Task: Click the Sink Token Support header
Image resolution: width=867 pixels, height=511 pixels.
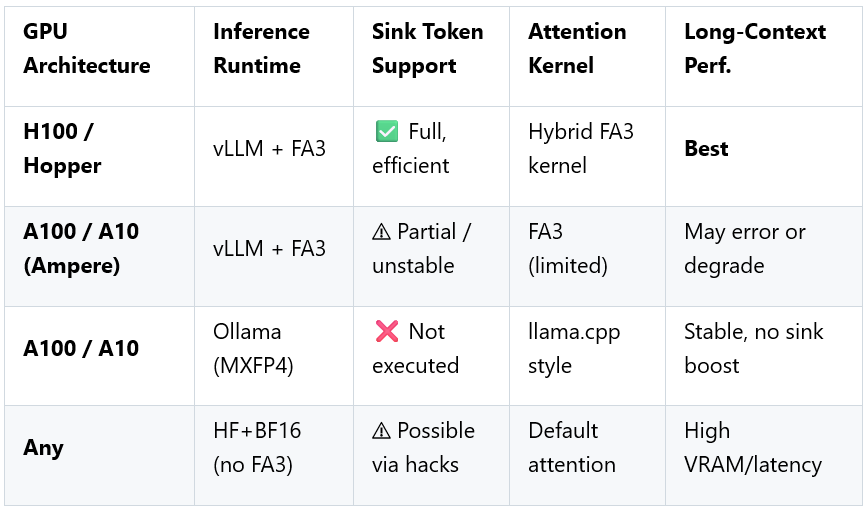Action: point(427,48)
